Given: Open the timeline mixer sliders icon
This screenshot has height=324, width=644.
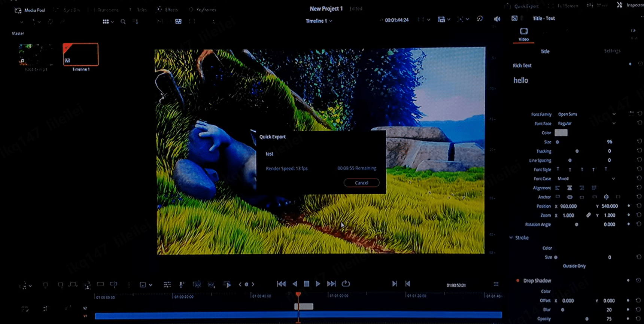Looking at the screenshot, I should (x=167, y=285).
